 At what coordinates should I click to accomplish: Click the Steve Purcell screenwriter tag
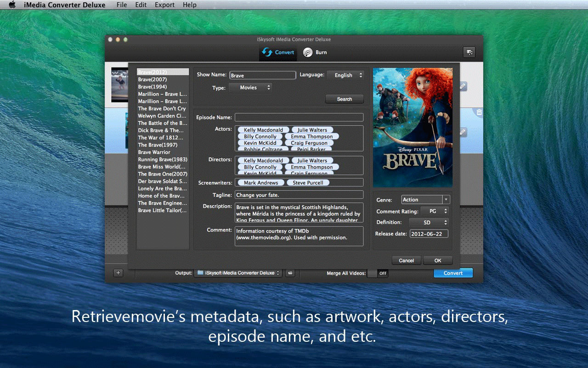pyautogui.click(x=308, y=183)
